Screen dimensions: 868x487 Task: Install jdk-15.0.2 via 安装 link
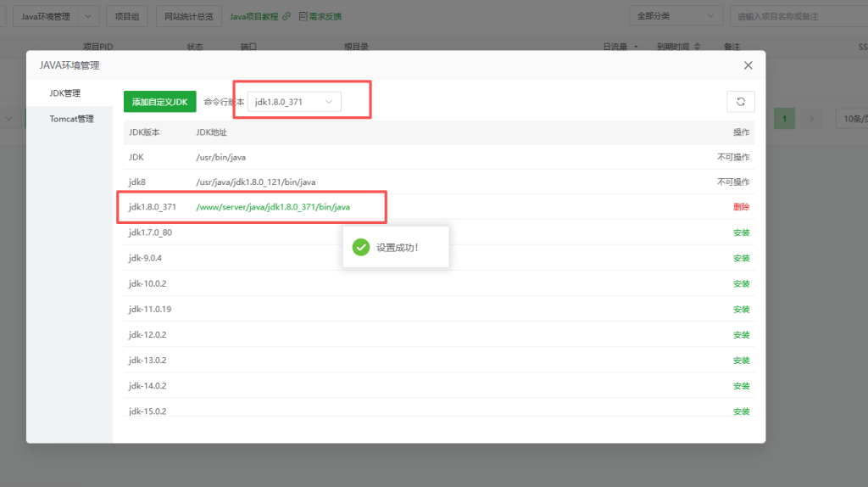pos(741,411)
